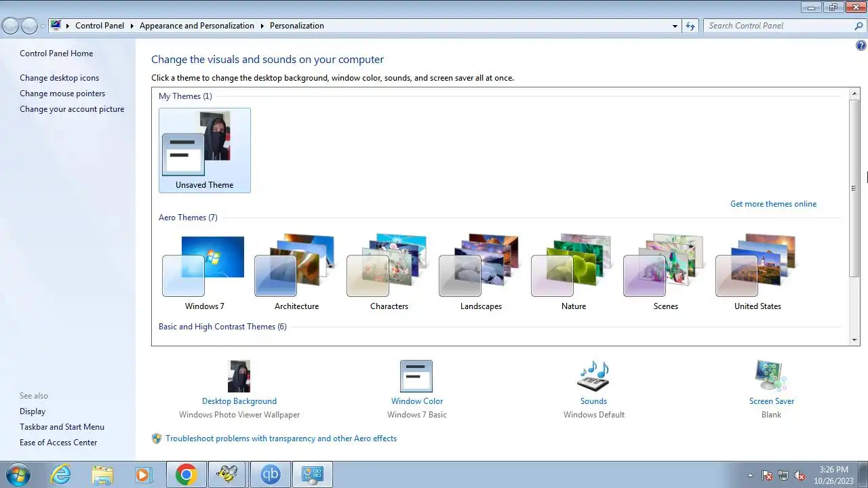Click Control Panel in the breadcrumb
Image resolution: width=868 pixels, height=488 pixels.
(100, 26)
